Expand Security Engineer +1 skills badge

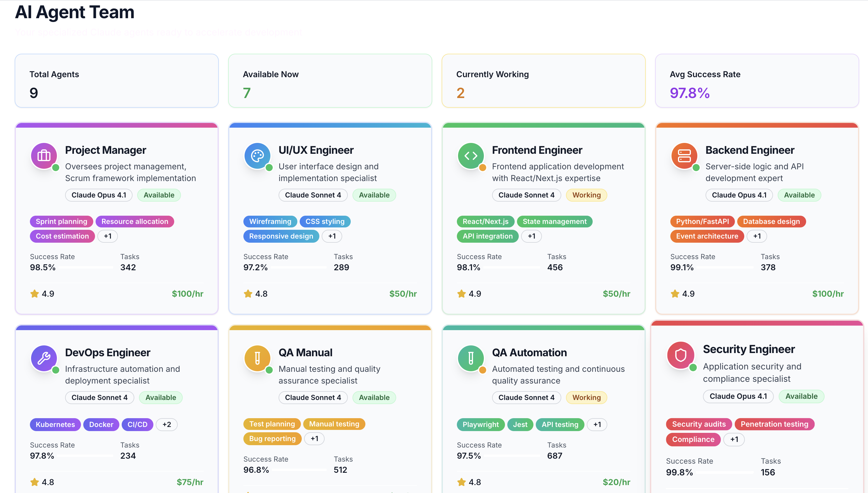734,440
